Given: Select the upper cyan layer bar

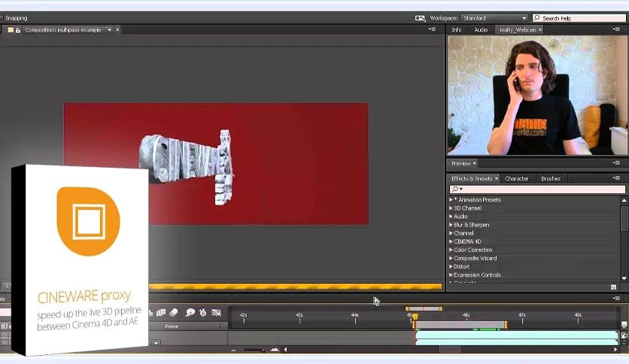Looking at the screenshot, I should pyautogui.click(x=517, y=335).
